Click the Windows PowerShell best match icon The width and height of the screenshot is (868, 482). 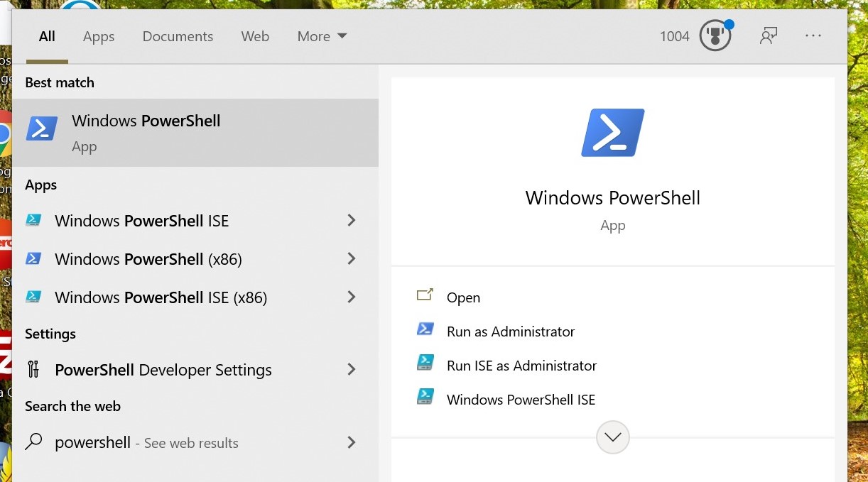click(x=42, y=128)
